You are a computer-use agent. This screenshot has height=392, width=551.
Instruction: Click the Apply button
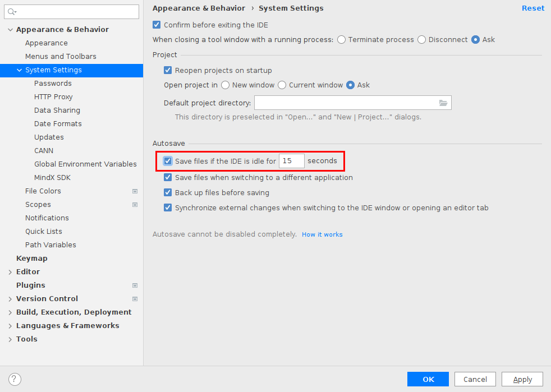[x=522, y=379]
